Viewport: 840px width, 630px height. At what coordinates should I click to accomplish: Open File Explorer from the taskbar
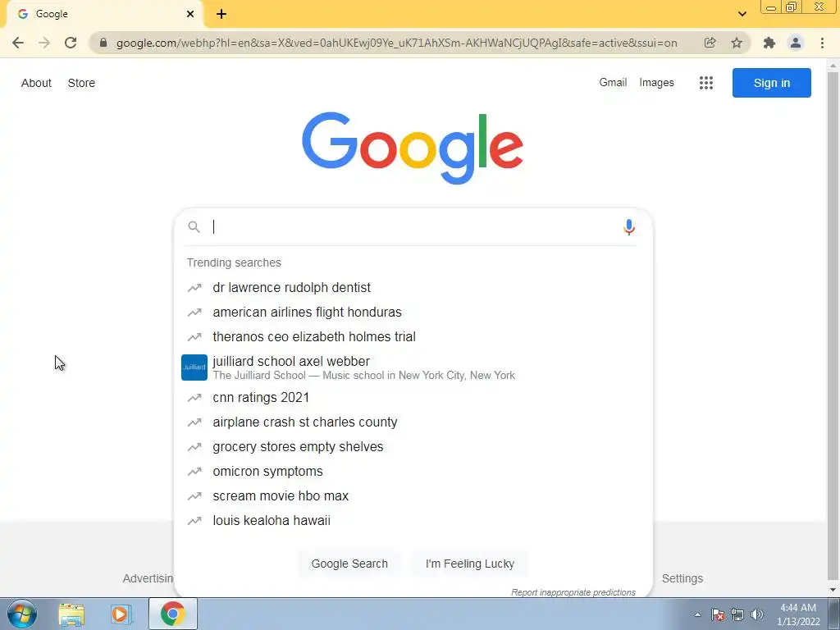pyautogui.click(x=71, y=614)
